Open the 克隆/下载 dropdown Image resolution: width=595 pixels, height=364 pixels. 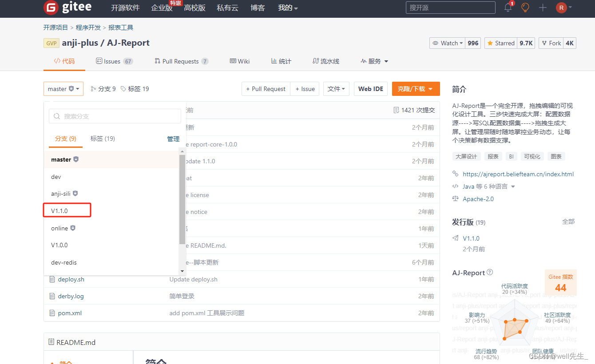[x=416, y=88]
